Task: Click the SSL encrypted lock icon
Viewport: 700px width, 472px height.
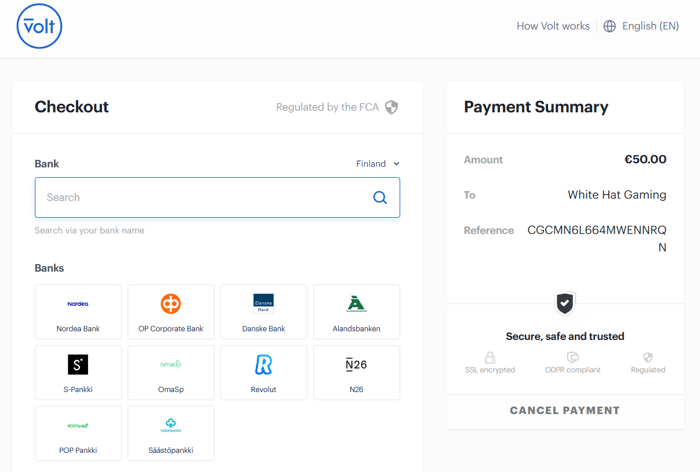Action: [x=490, y=357]
